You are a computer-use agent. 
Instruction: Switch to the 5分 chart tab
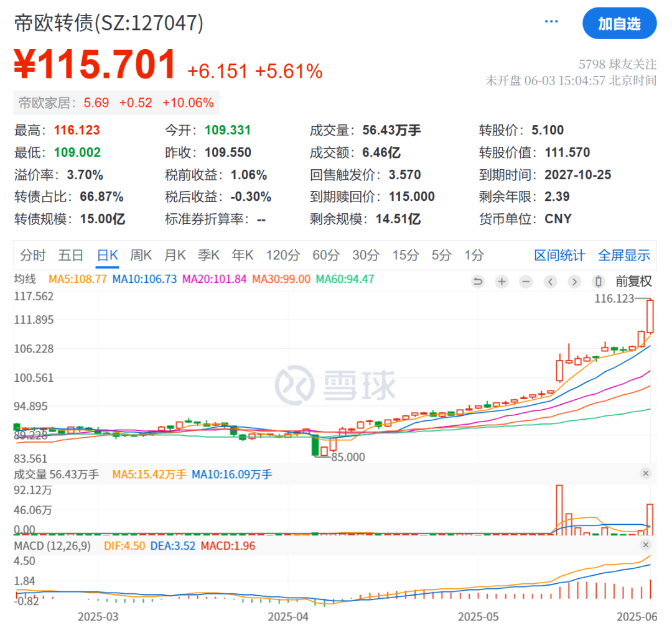coord(441,256)
